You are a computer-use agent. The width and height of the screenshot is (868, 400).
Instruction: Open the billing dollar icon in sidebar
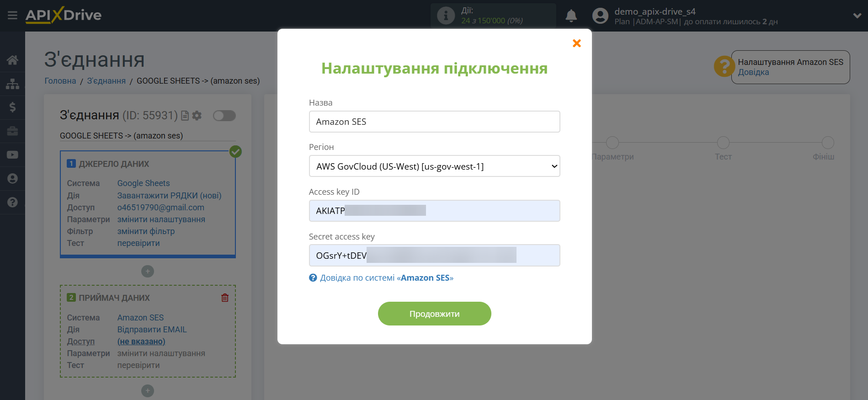click(x=12, y=107)
